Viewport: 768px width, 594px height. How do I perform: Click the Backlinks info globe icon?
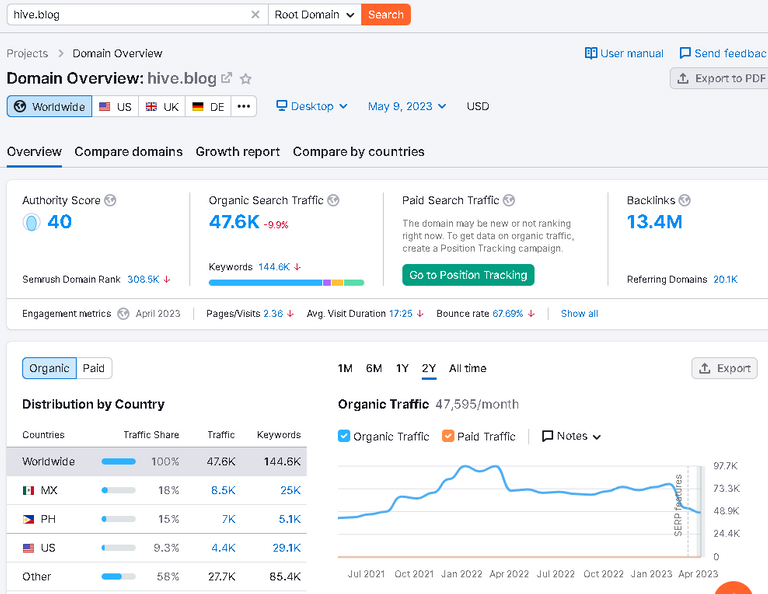(x=685, y=200)
